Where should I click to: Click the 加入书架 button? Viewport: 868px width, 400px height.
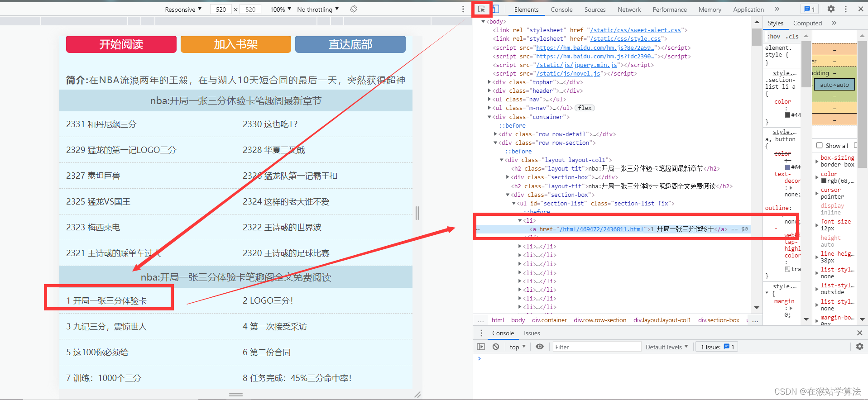[x=235, y=44]
